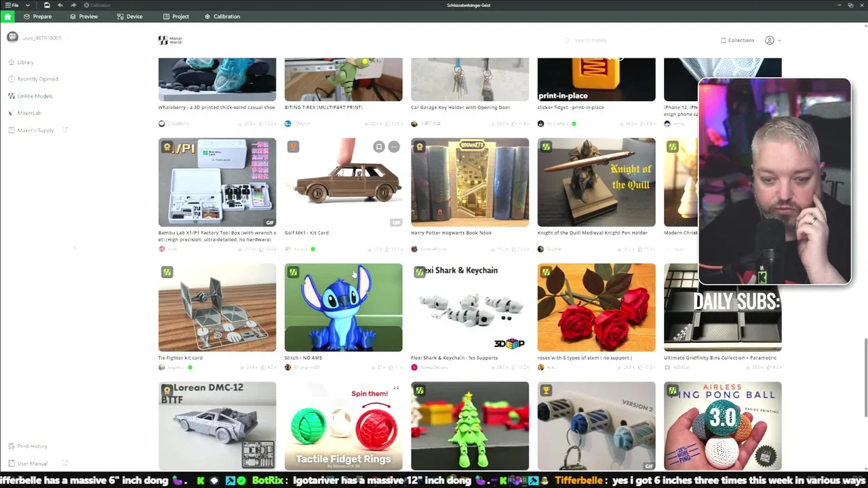The image size is (868, 488).
Task: Click the title 'Flexi Shark & Keychain - No Supports'
Action: coord(454,358)
